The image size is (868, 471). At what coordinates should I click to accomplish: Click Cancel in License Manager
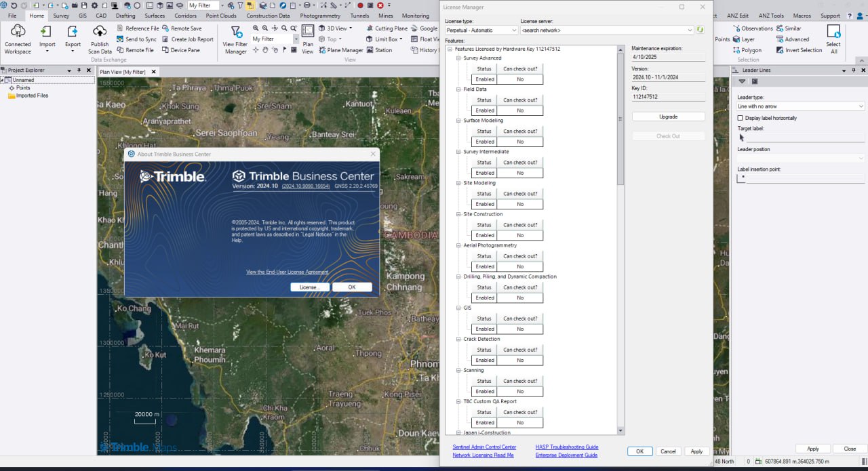[x=668, y=451]
